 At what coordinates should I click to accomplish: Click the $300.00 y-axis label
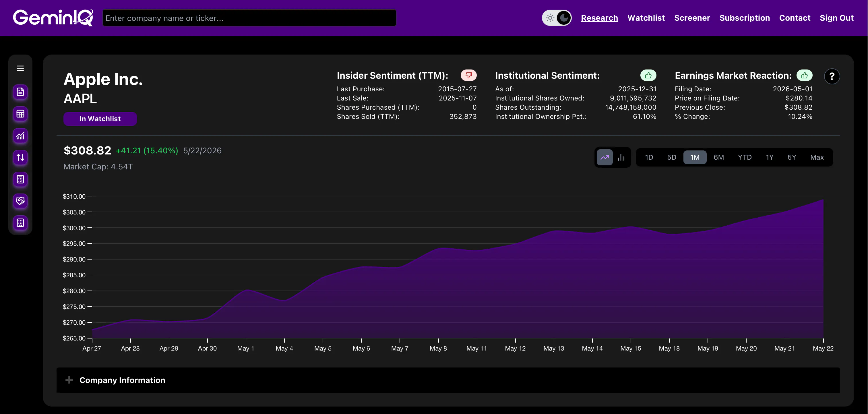(x=74, y=228)
